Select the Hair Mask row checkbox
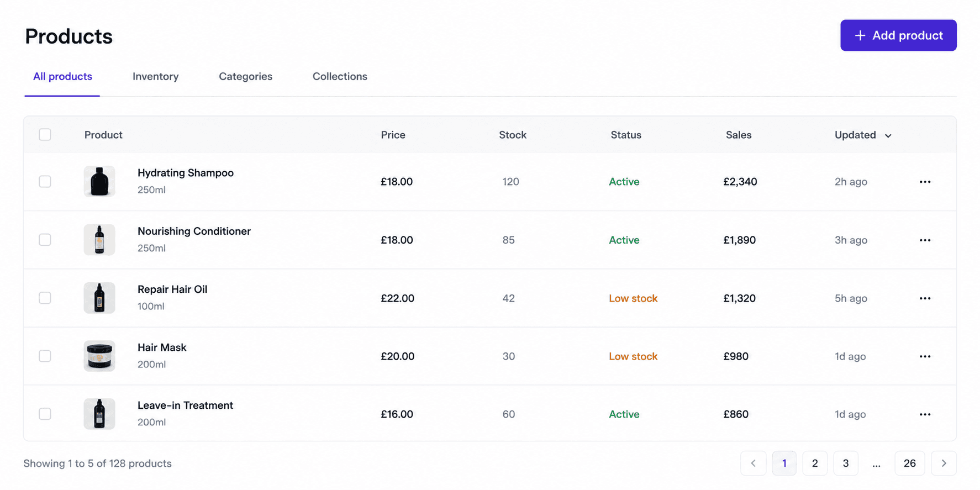 45,356
